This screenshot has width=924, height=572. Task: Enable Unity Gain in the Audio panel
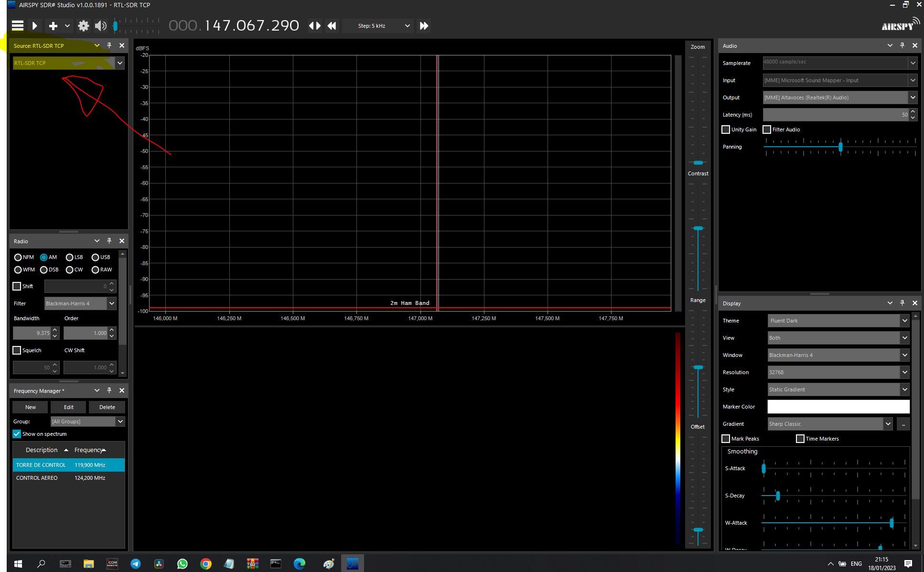(x=726, y=130)
